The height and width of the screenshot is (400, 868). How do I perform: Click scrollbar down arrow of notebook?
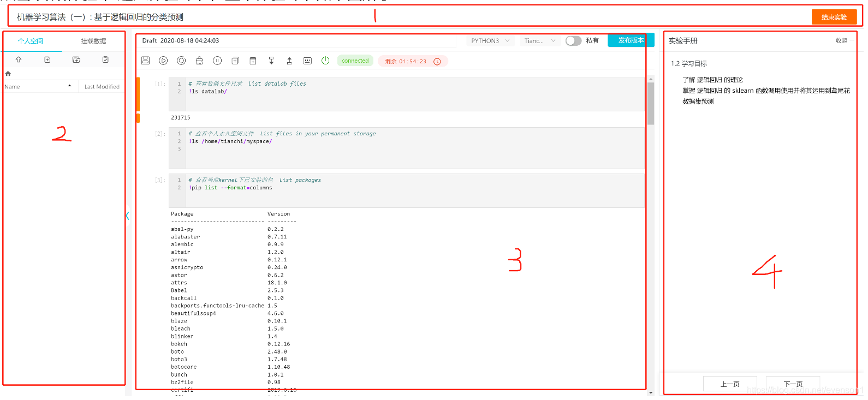coord(650,392)
